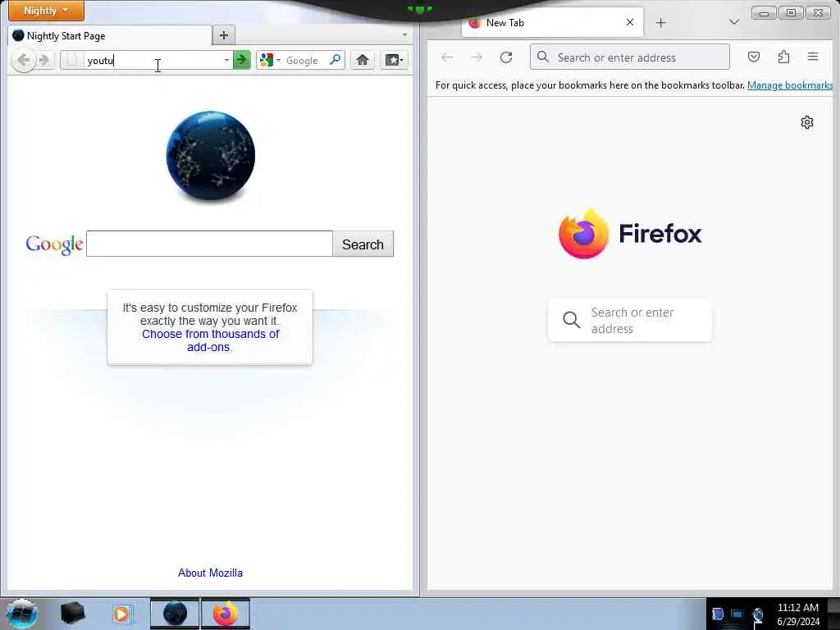The height and width of the screenshot is (630, 840).
Task: Go forward in the Firefox window
Action: (477, 57)
